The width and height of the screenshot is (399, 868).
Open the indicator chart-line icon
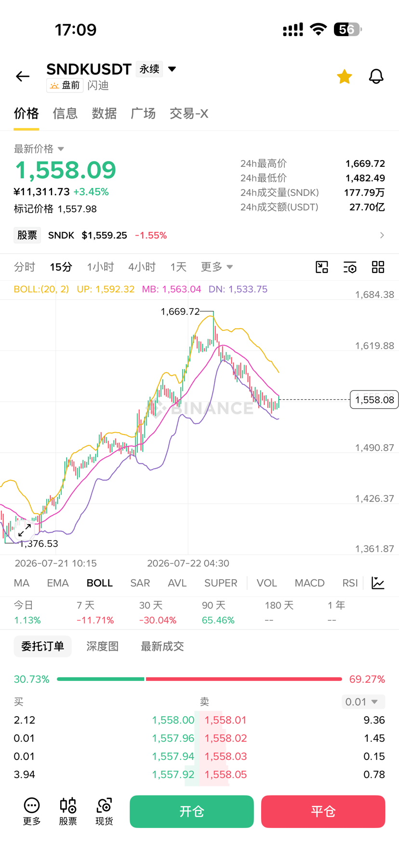[378, 583]
